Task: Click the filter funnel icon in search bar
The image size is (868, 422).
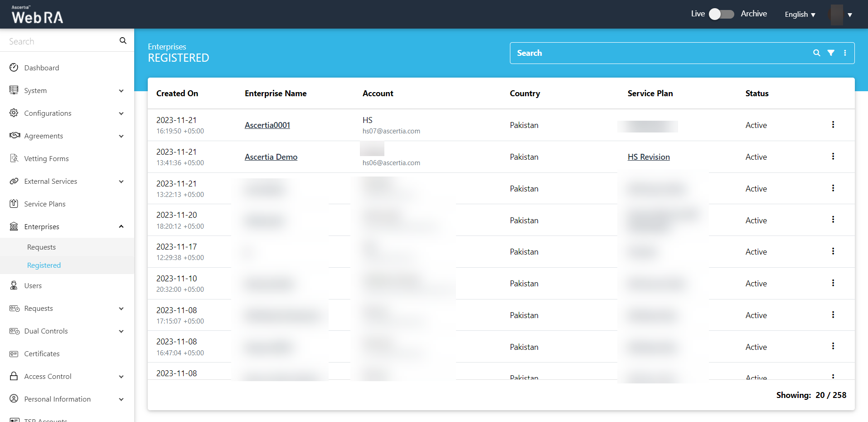Action: tap(831, 53)
